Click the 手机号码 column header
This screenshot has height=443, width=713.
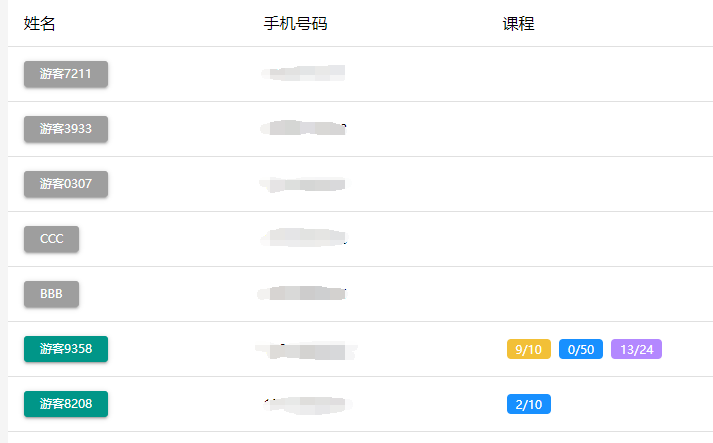click(x=295, y=24)
